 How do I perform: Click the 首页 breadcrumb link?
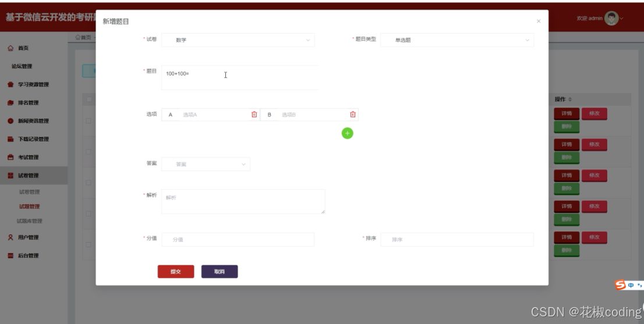point(83,37)
